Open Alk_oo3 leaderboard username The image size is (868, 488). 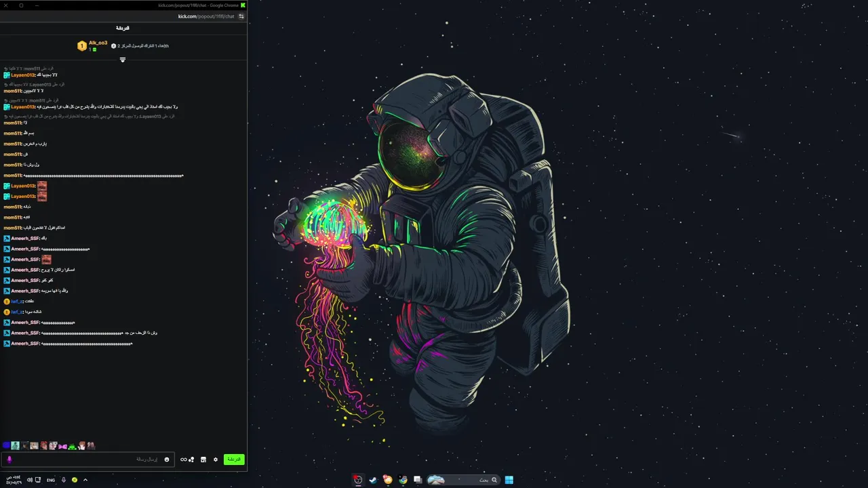pos(98,43)
